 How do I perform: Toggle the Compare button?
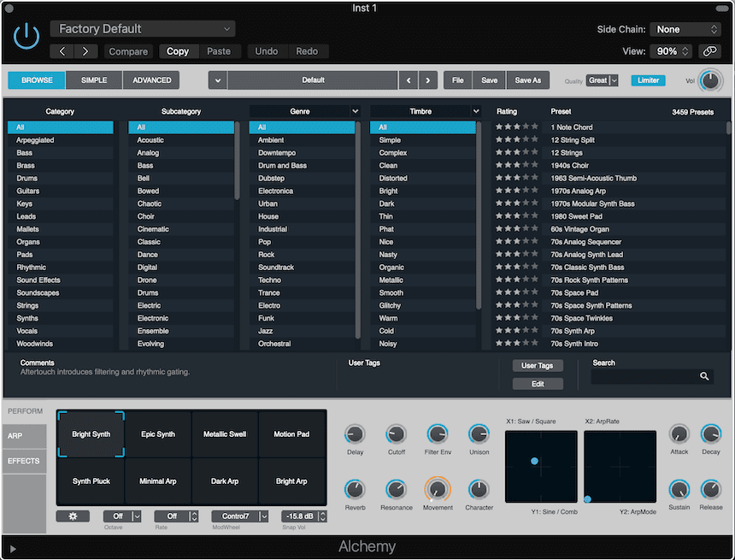tap(128, 51)
